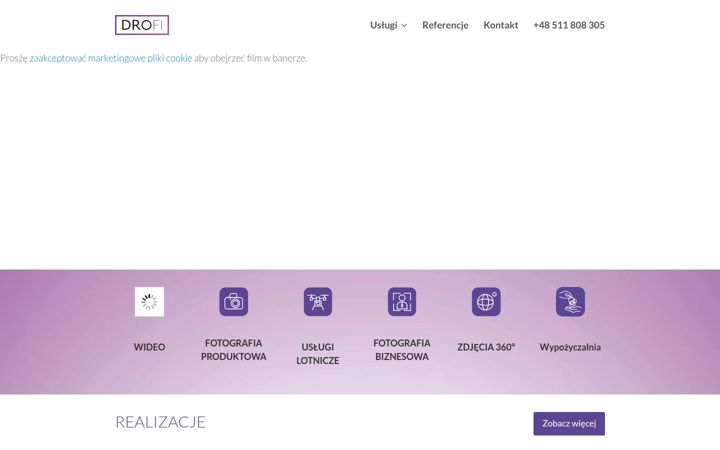
Task: Click the loading WIDEO icon
Action: [149, 302]
